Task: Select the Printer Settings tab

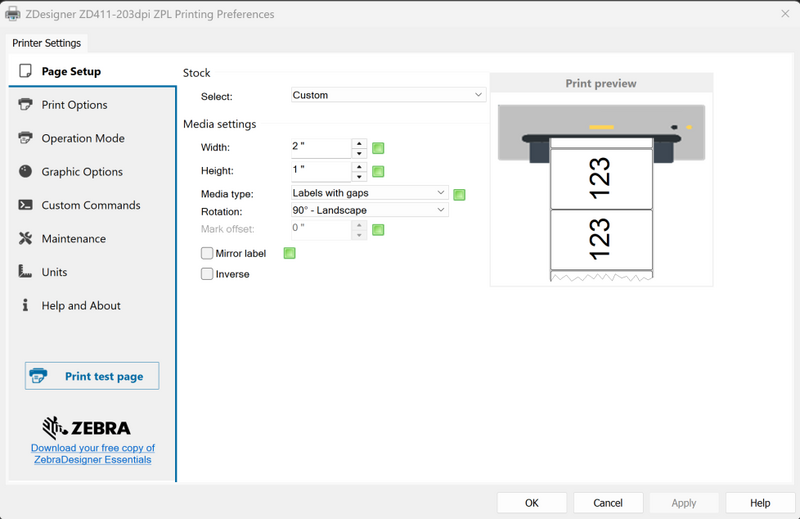Action: click(x=46, y=43)
